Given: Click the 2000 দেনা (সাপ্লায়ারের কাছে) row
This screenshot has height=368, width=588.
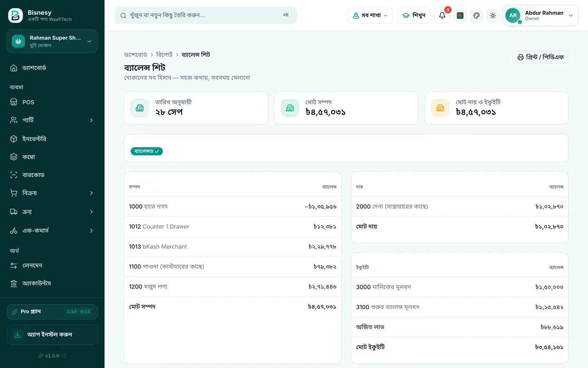Looking at the screenshot, I should pos(460,207).
